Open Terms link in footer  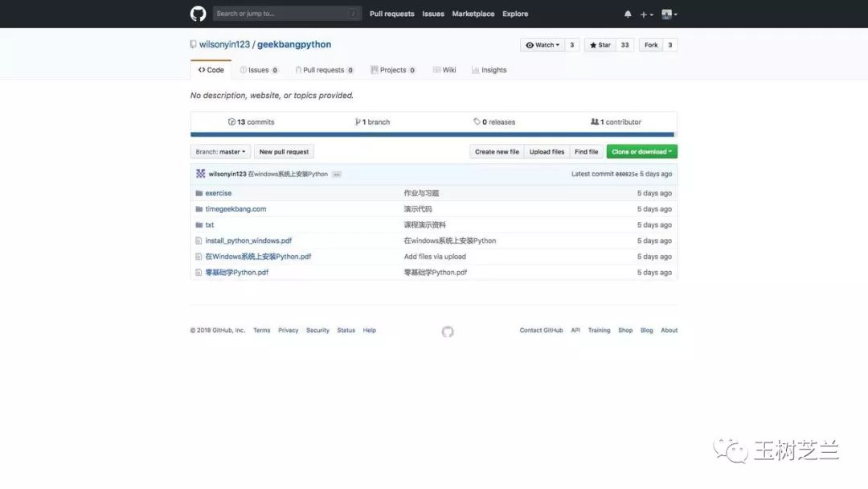pos(262,330)
